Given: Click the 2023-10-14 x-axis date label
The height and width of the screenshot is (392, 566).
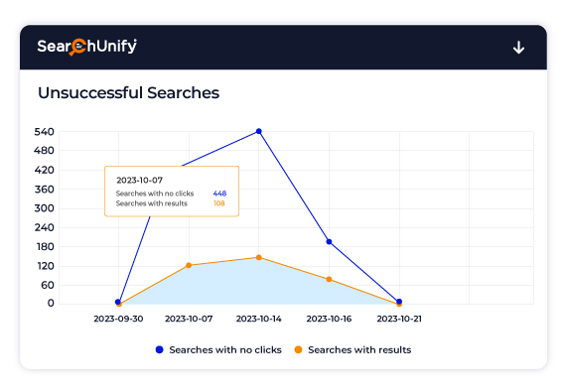Looking at the screenshot, I should point(259,319).
